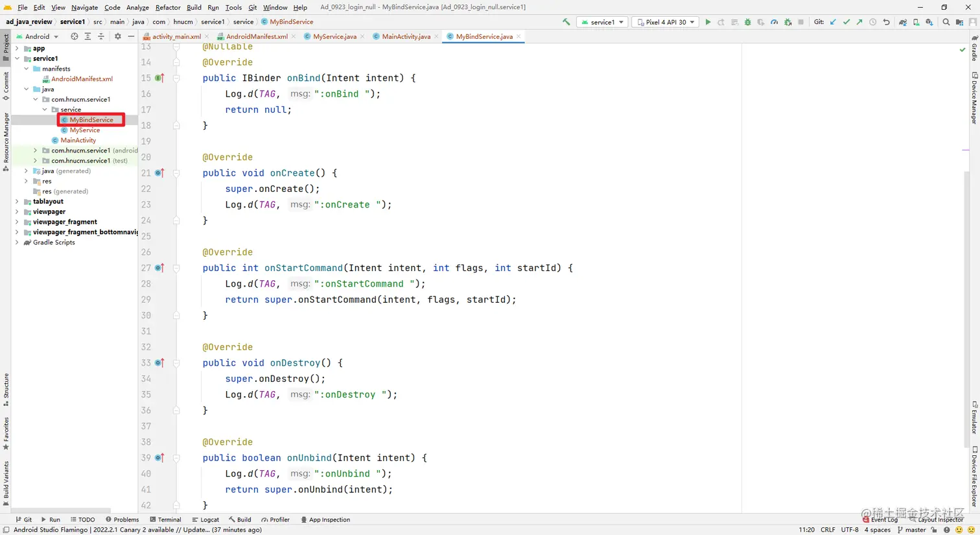The width and height of the screenshot is (980, 535).
Task: Open the Event Log button
Action: 880,519
